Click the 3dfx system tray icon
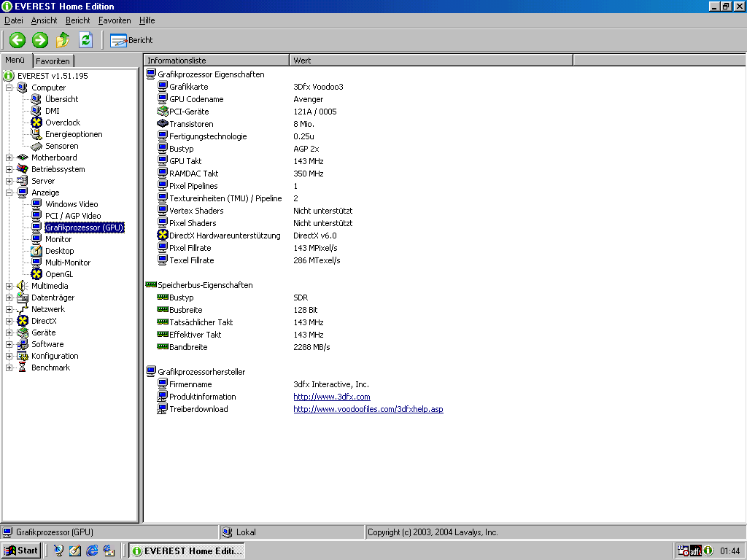Screen dimensions: 747x560 [695, 551]
